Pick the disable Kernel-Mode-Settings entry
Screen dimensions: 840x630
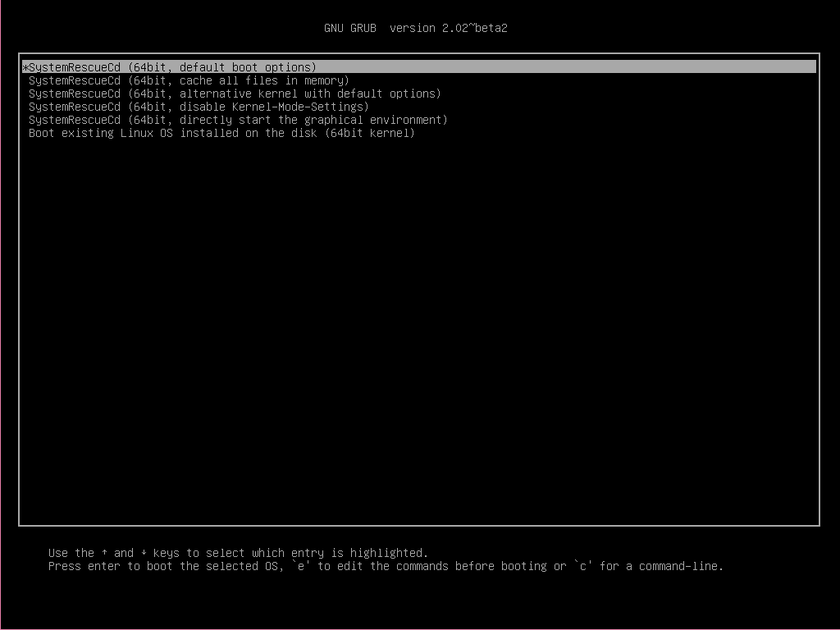pos(199,107)
